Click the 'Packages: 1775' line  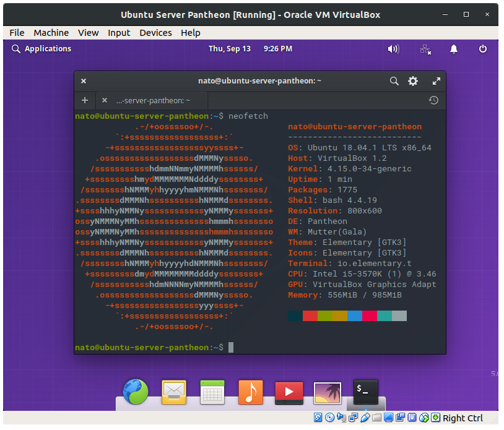tap(323, 190)
